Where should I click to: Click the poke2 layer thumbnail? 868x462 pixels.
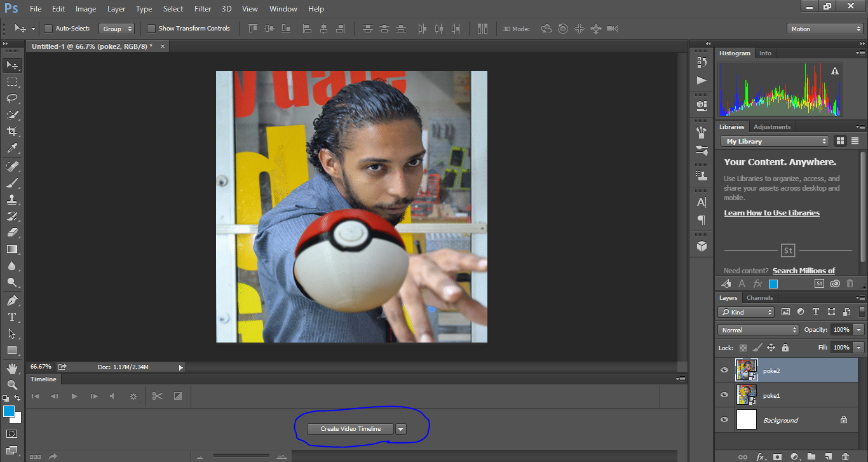point(747,370)
